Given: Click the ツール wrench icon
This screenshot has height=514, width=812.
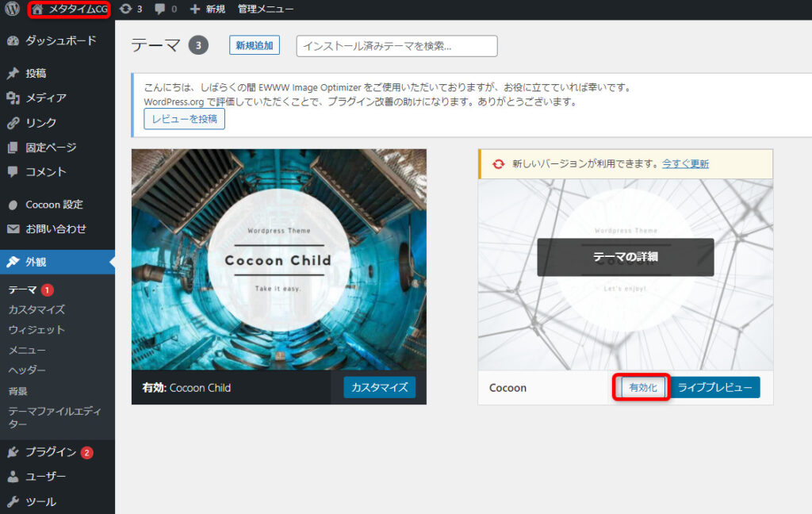Looking at the screenshot, I should (13, 501).
